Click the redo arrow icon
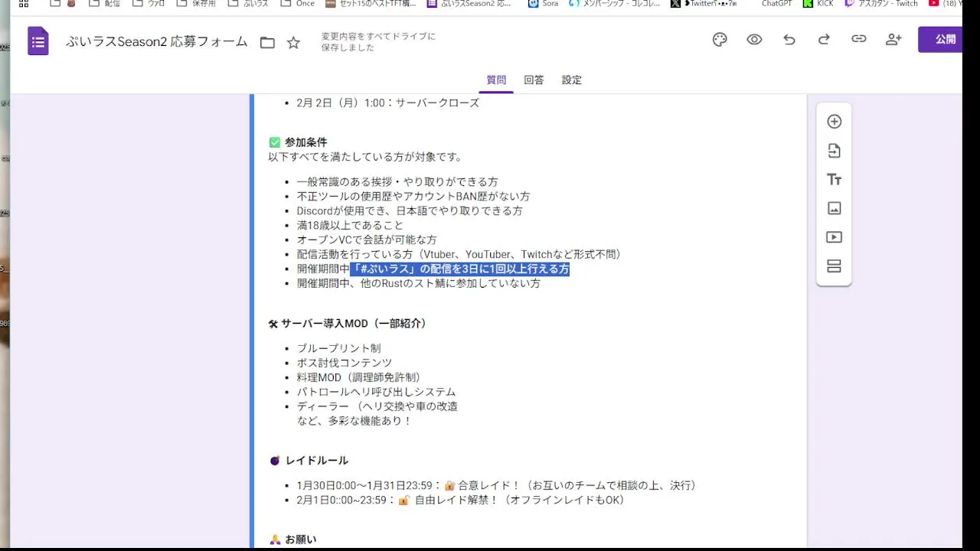 [824, 40]
